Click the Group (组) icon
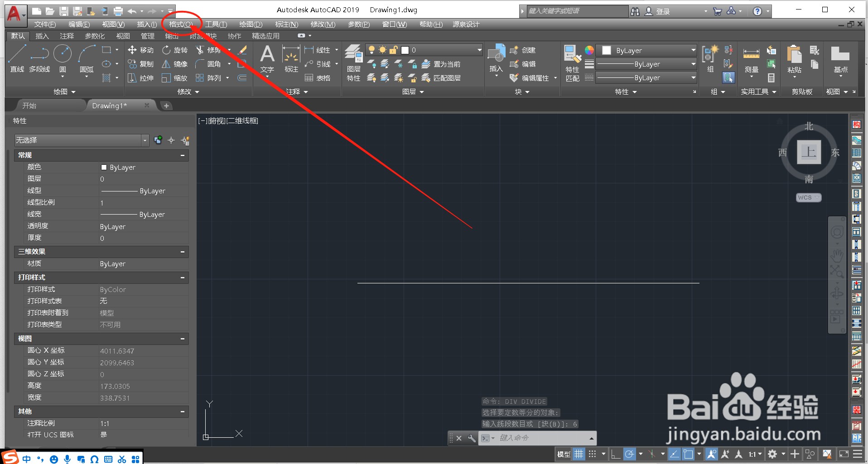This screenshot has width=868, height=464. 710,58
